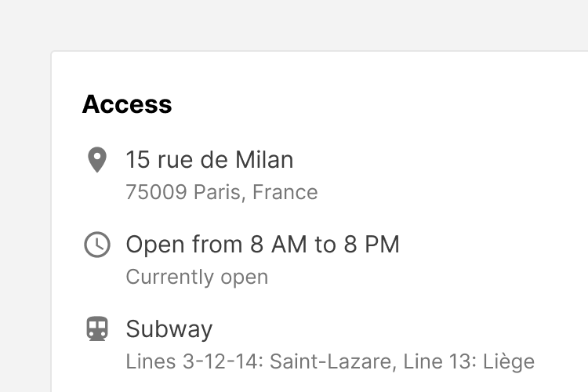Click the clock icon beside opening hours

(96, 245)
